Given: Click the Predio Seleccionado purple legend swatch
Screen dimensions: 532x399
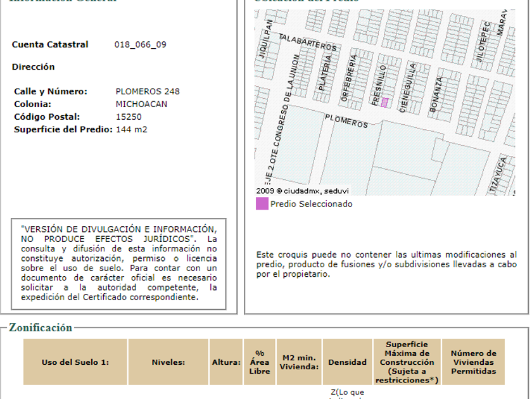Looking at the screenshot, I should (x=262, y=204).
